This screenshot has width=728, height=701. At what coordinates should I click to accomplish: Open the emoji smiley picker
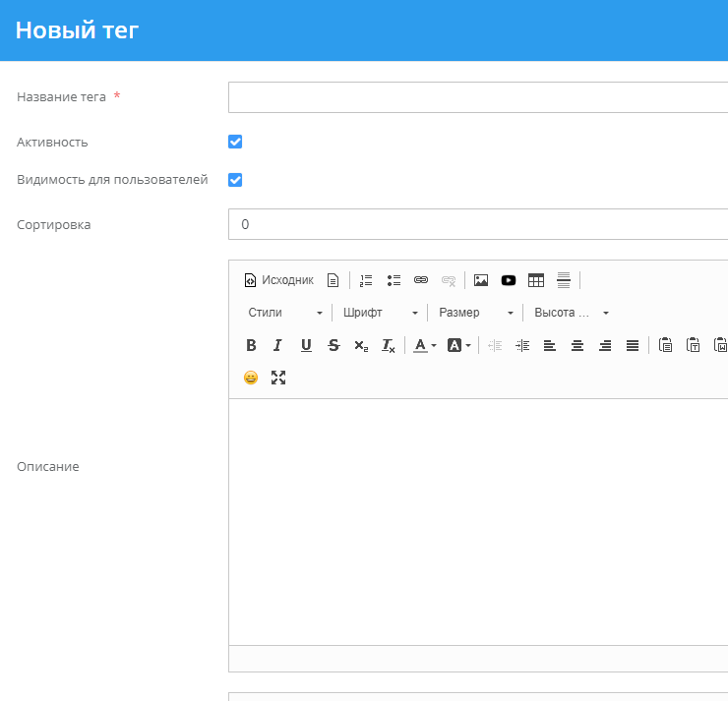point(251,378)
